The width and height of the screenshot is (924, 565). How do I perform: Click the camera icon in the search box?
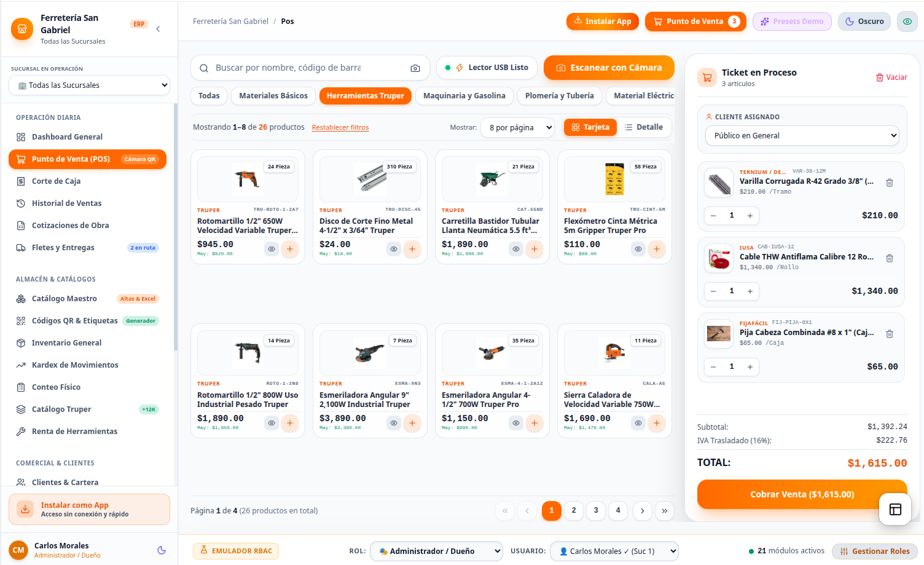[415, 68]
